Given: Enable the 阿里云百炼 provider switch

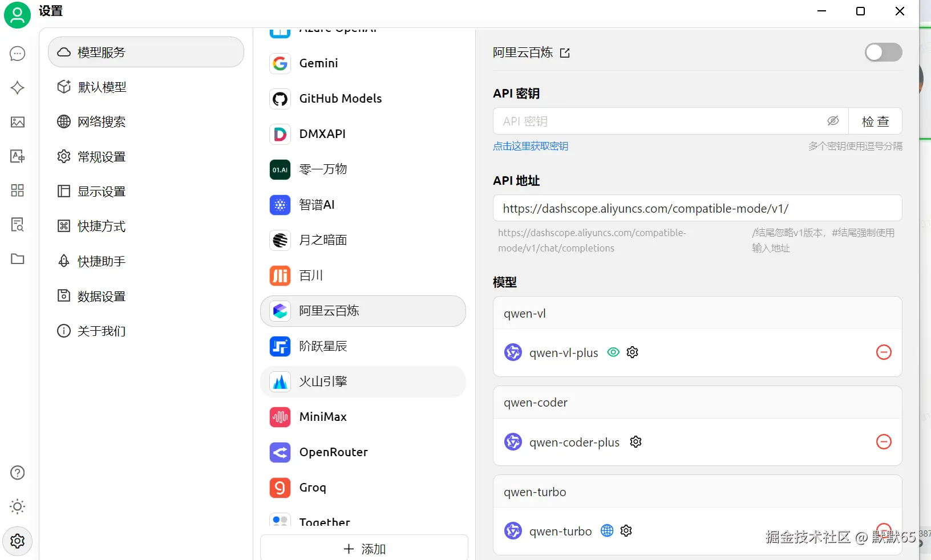Looking at the screenshot, I should click(883, 52).
